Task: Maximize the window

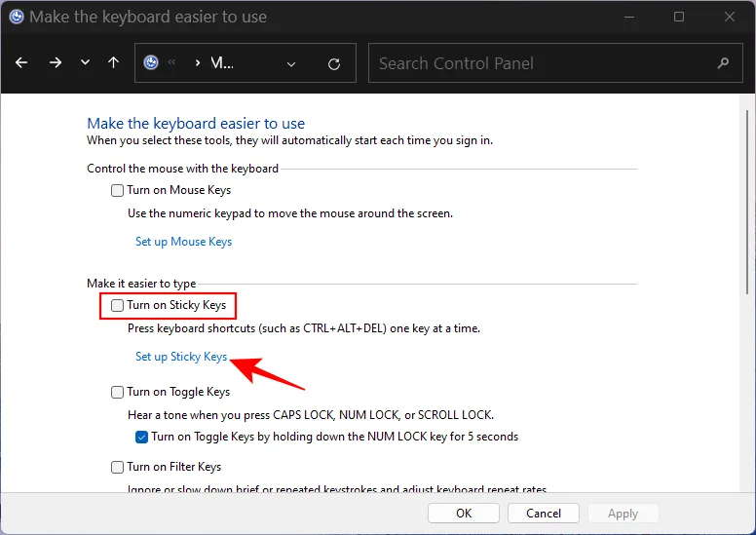Action: coord(679,17)
